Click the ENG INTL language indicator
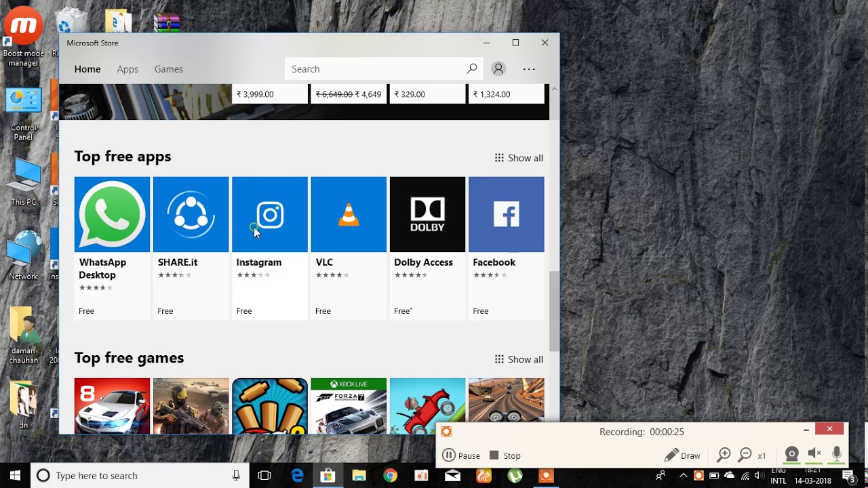Viewport: 868px width, 488px height. 778,476
